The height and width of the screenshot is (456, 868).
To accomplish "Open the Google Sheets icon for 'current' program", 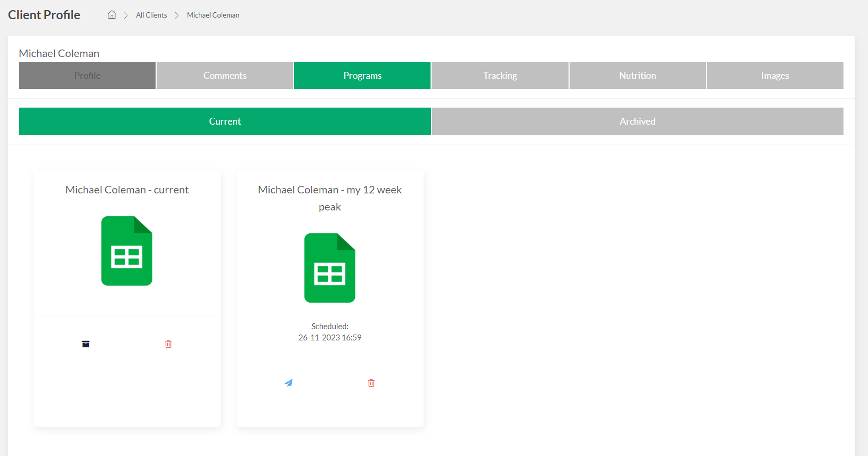I will coord(127,251).
